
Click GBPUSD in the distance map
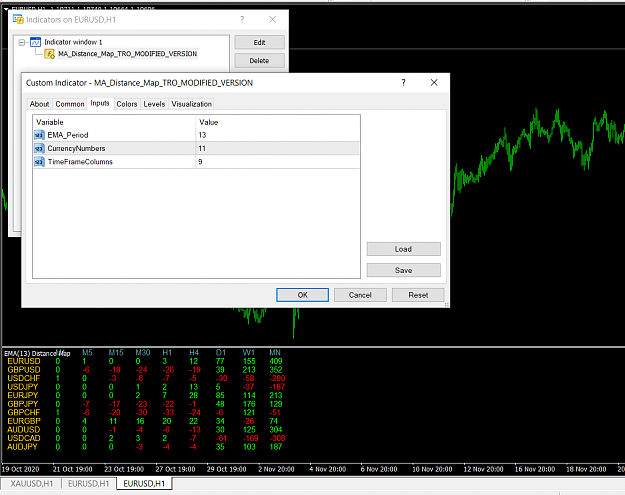[x=24, y=370]
